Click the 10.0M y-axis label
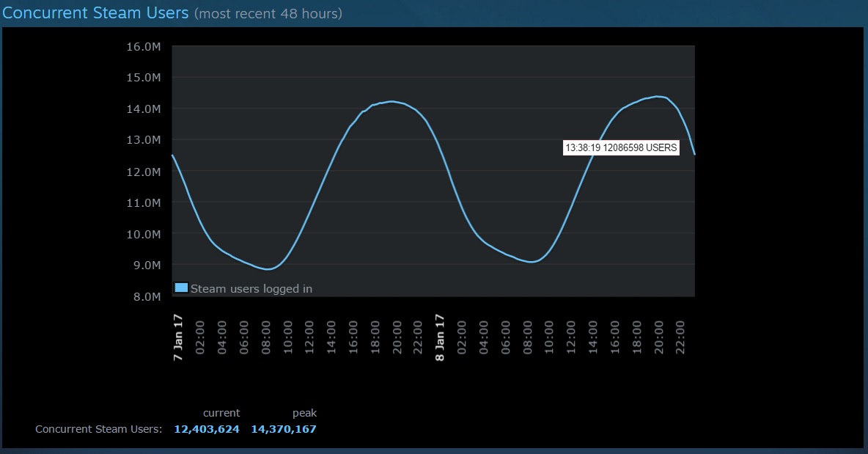The image size is (868, 454). pyautogui.click(x=144, y=234)
